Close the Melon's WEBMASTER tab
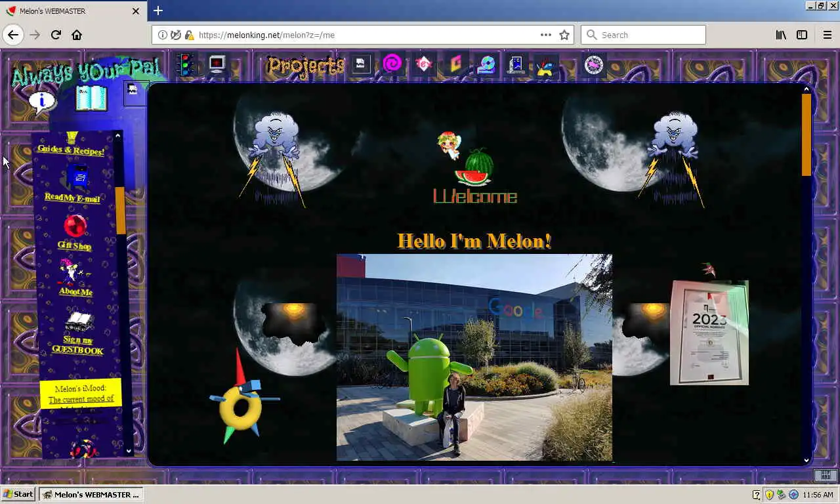 coord(136,11)
